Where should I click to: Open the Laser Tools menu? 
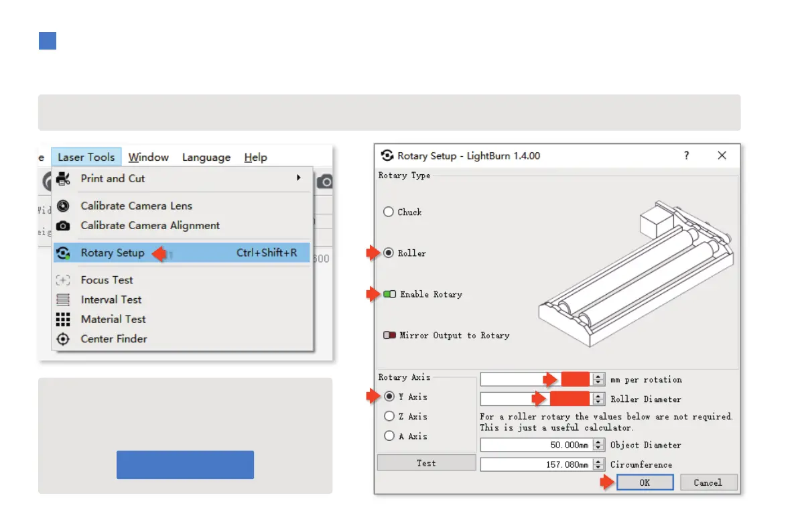[86, 157]
